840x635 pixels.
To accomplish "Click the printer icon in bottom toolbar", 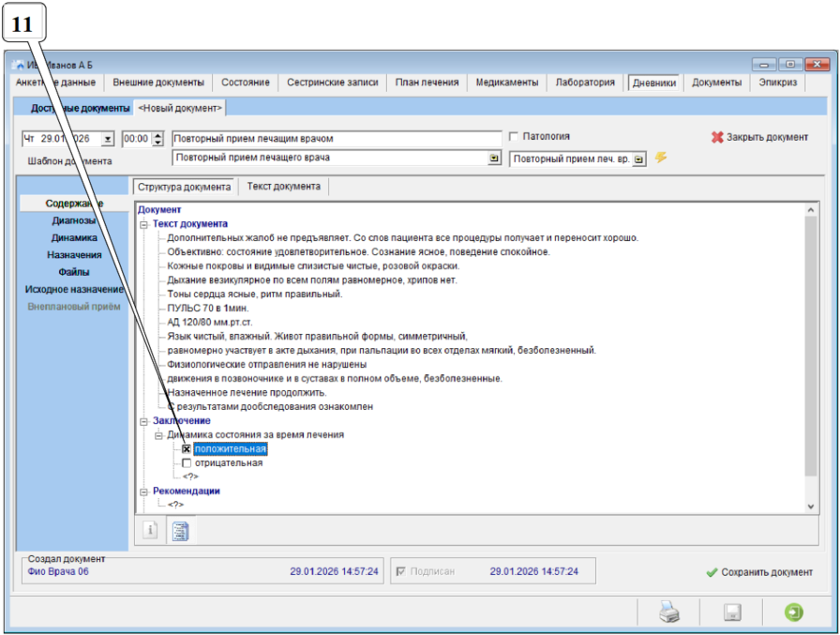I will [x=669, y=612].
